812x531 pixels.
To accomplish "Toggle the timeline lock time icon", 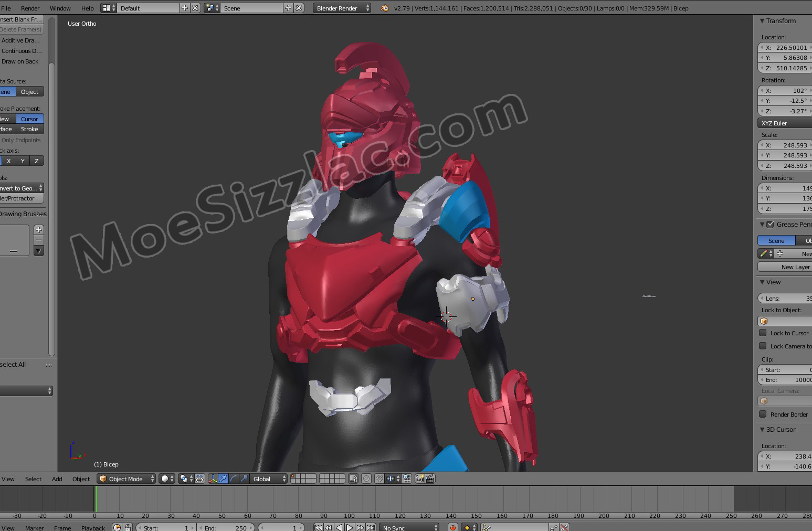I will tap(128, 527).
